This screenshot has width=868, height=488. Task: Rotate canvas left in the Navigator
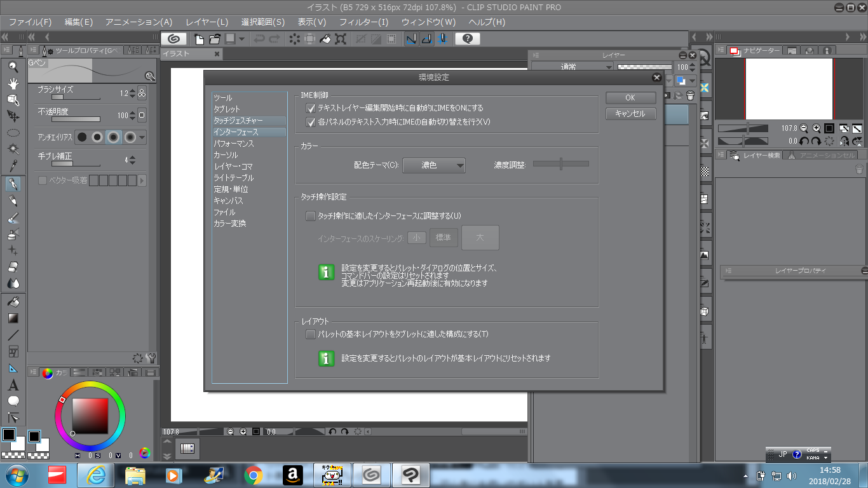[x=804, y=141]
